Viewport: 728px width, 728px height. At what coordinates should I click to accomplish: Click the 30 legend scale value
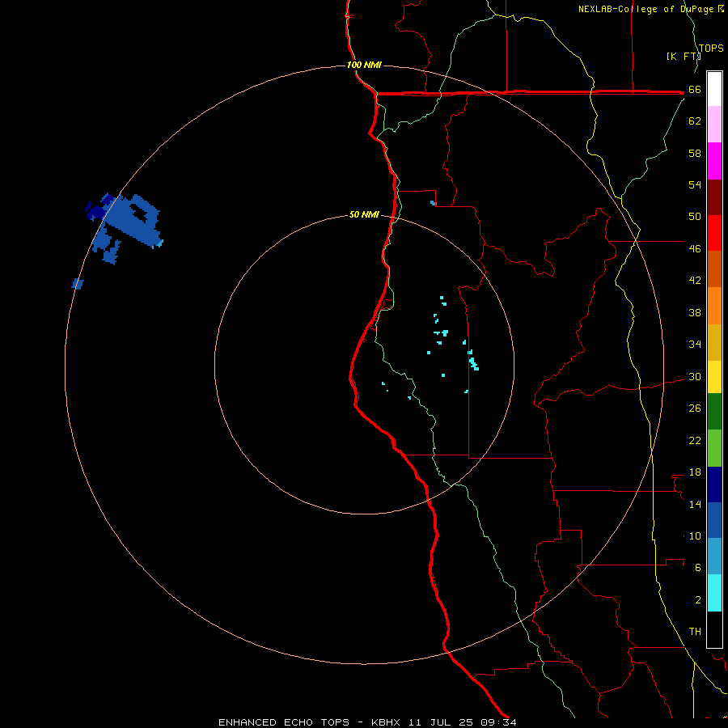[x=695, y=376]
